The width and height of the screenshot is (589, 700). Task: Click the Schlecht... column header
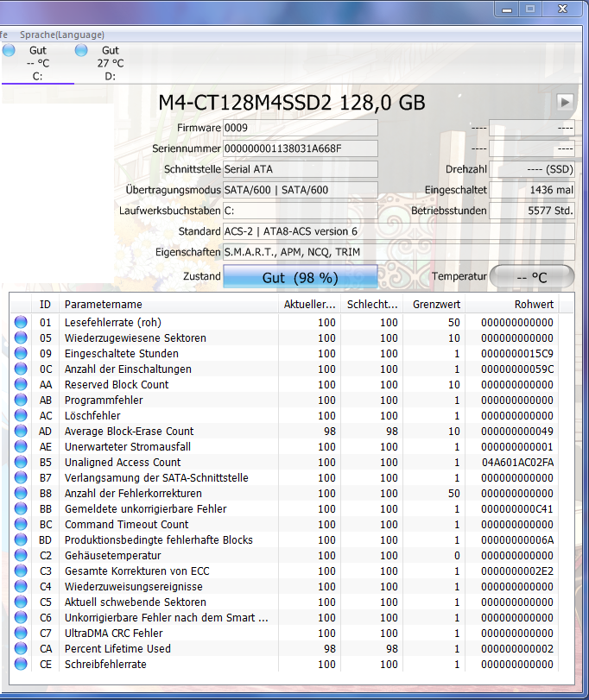(372, 305)
